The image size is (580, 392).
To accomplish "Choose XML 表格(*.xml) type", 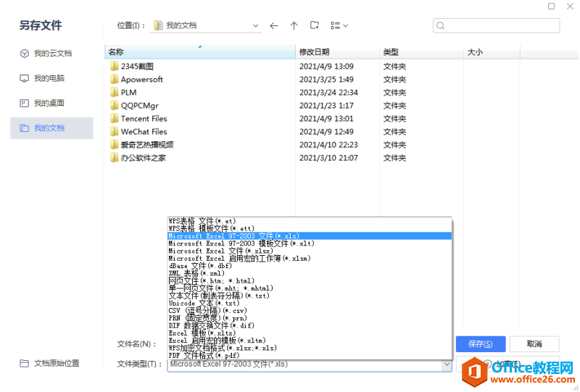I will 310,273.
